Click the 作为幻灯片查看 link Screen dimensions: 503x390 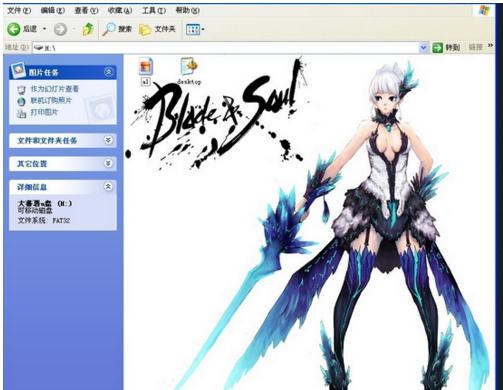tap(55, 89)
